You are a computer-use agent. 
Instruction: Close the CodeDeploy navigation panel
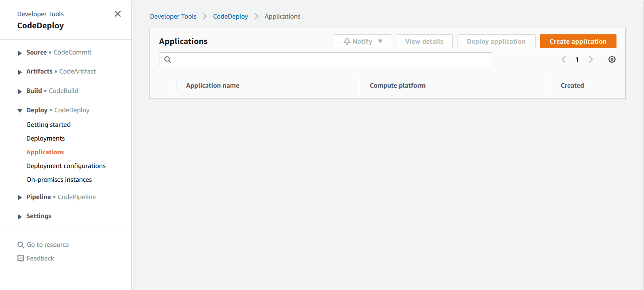point(118,14)
